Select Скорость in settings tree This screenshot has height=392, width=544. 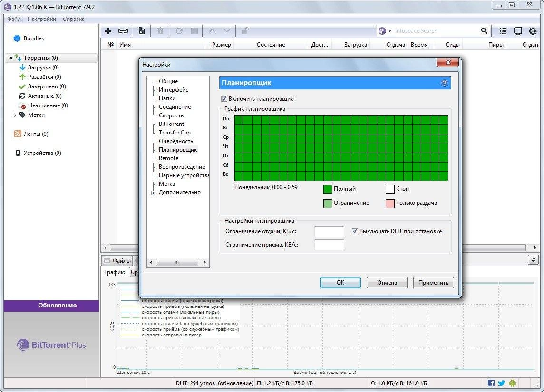coord(171,115)
